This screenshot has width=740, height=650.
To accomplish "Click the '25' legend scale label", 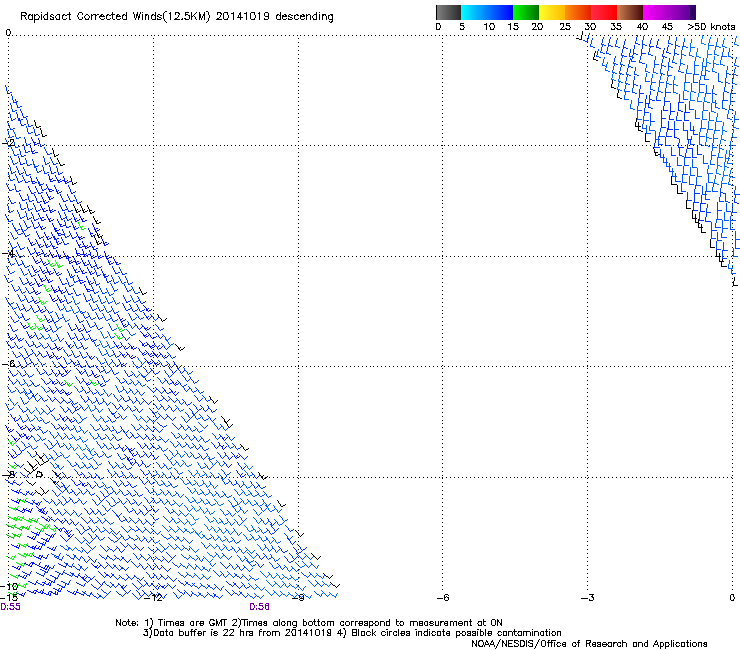I will pyautogui.click(x=565, y=27).
